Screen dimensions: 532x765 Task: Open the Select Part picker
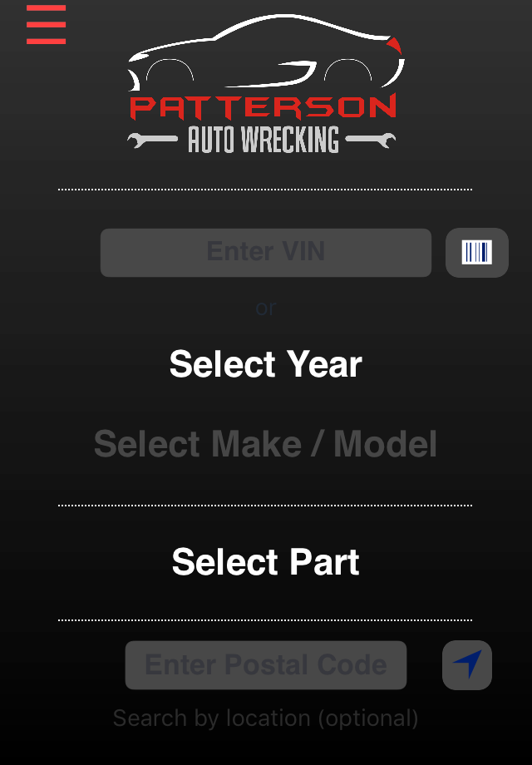click(x=266, y=562)
